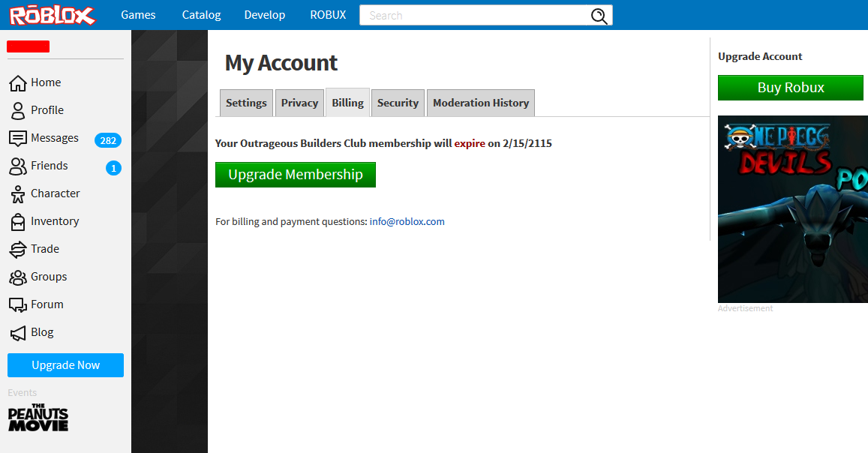Image resolution: width=868 pixels, height=453 pixels.
Task: Click the Forum speech bubble icon
Action: [18, 304]
